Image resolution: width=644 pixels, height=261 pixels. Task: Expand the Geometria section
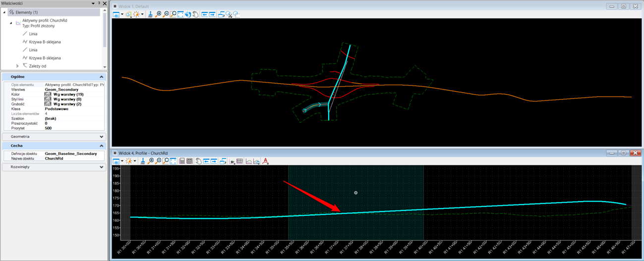(x=102, y=137)
